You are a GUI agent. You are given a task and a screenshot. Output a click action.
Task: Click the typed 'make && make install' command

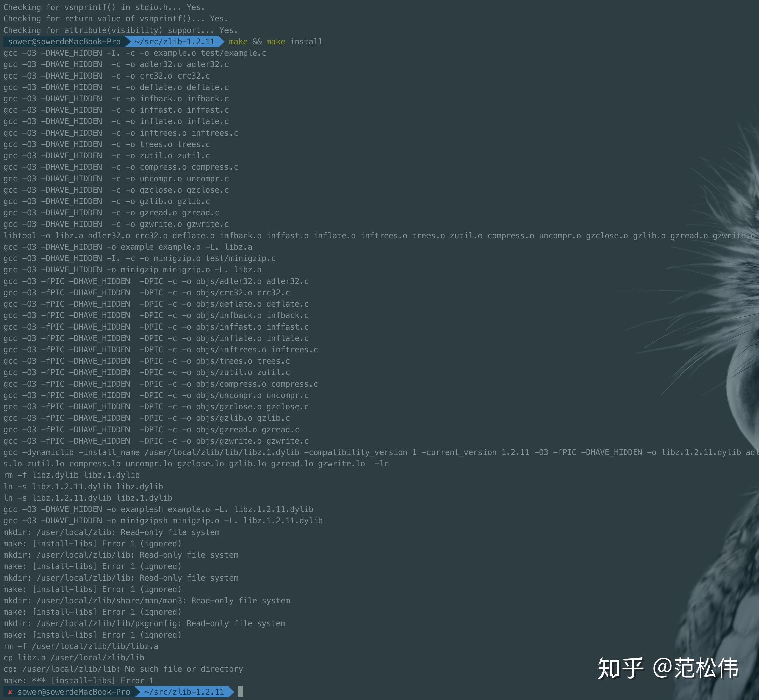(x=275, y=42)
